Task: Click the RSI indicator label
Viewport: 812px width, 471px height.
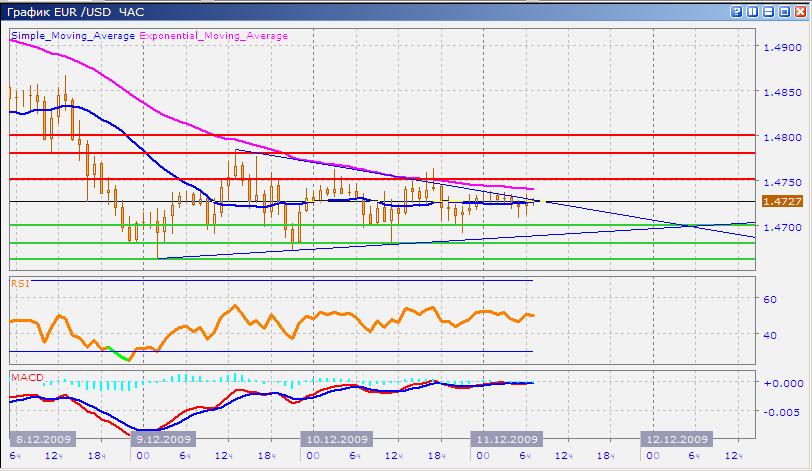Action: [x=20, y=283]
